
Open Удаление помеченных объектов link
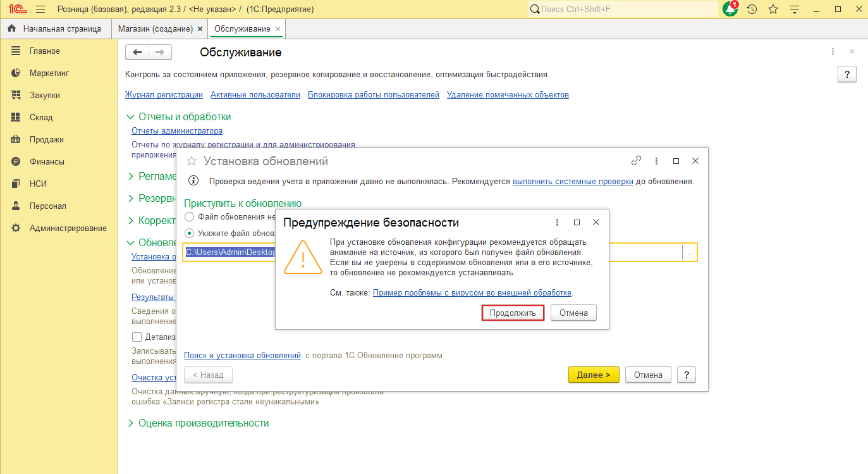[x=508, y=94]
